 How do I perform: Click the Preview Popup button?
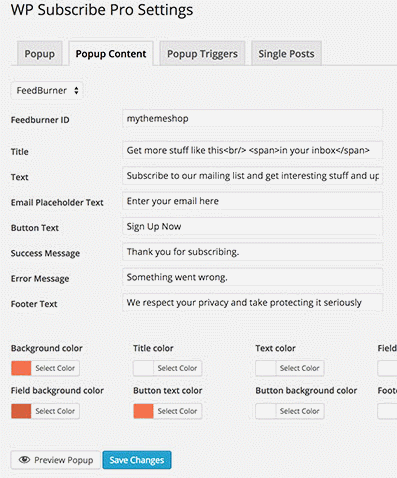pos(55,460)
